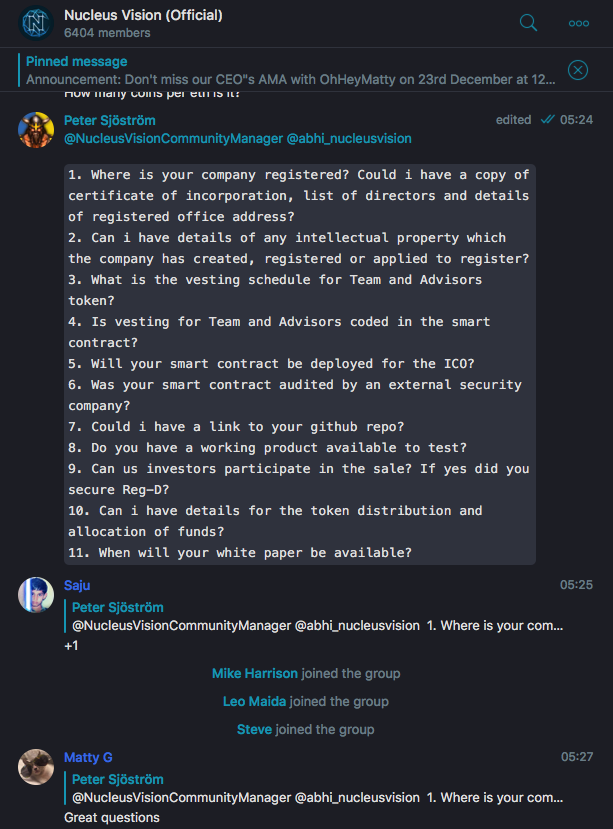Open search in Nucleus Vision chat
Viewport: 613px width, 829px height.
528,23
